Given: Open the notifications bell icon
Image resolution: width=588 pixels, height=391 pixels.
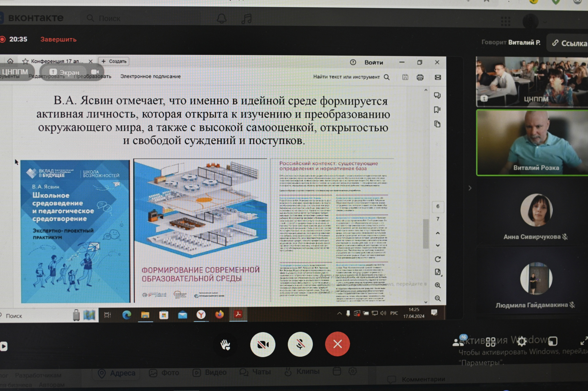Looking at the screenshot, I should tap(221, 19).
